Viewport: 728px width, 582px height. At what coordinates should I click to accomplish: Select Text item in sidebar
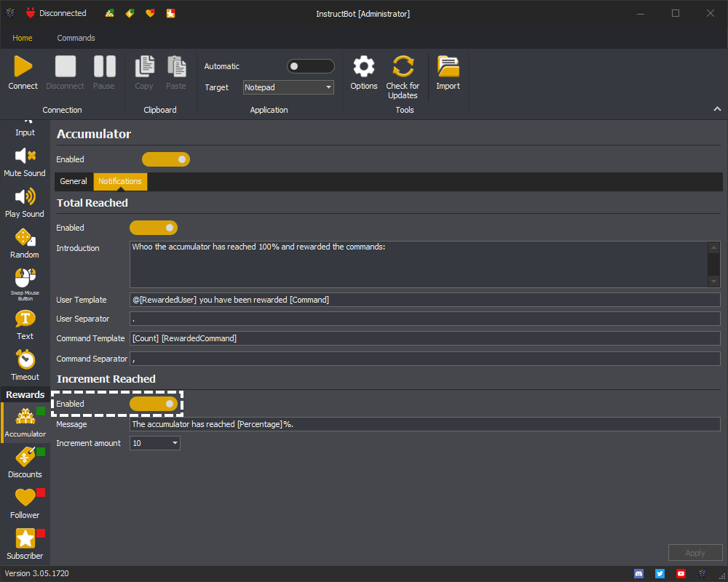(x=25, y=326)
